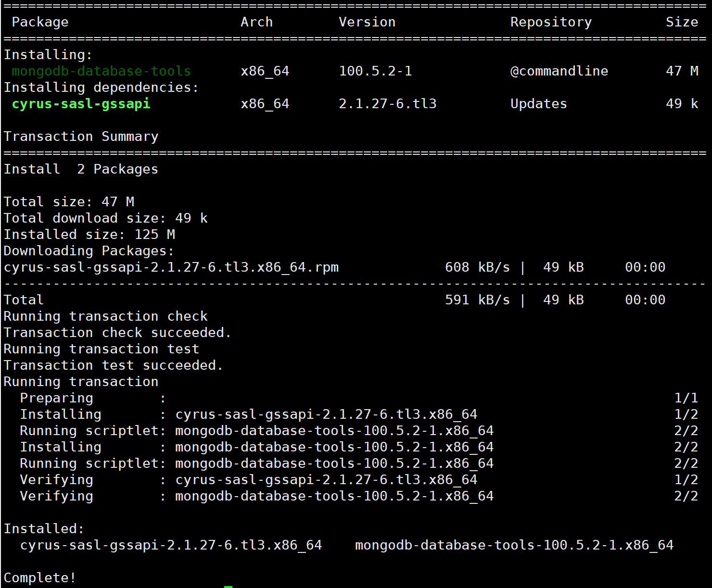Click the 'Repository' column header text
The height and width of the screenshot is (588, 712).
pos(551,23)
